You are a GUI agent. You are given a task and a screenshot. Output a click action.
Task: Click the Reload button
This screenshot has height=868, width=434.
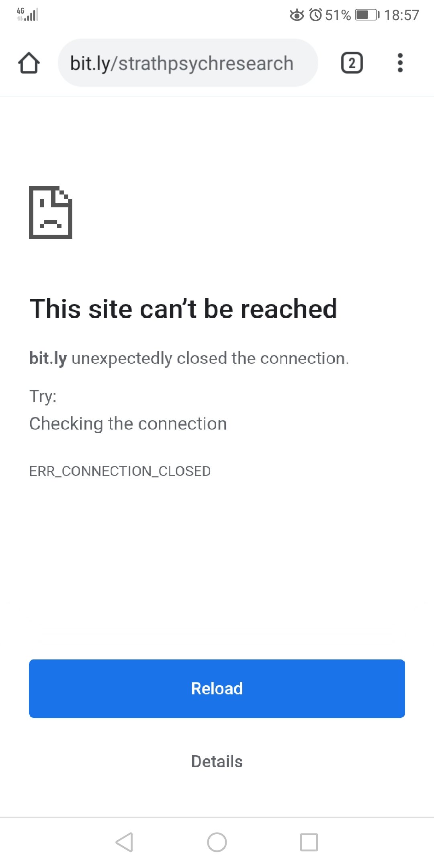[x=217, y=688]
